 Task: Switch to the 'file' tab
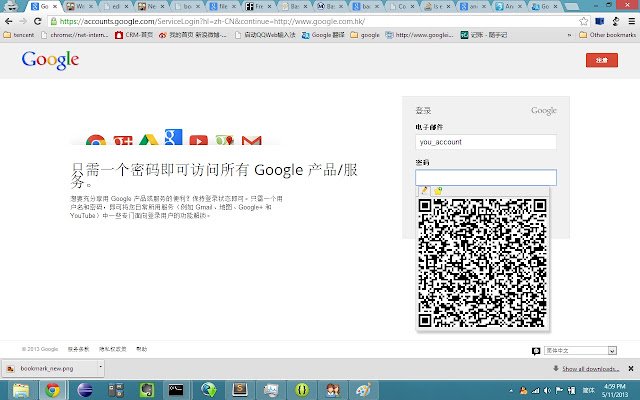tap(222, 7)
